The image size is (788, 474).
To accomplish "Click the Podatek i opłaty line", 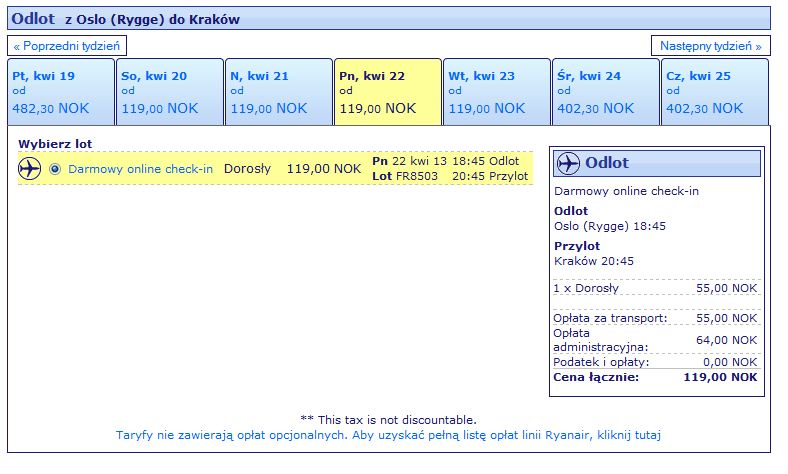I will (x=655, y=362).
